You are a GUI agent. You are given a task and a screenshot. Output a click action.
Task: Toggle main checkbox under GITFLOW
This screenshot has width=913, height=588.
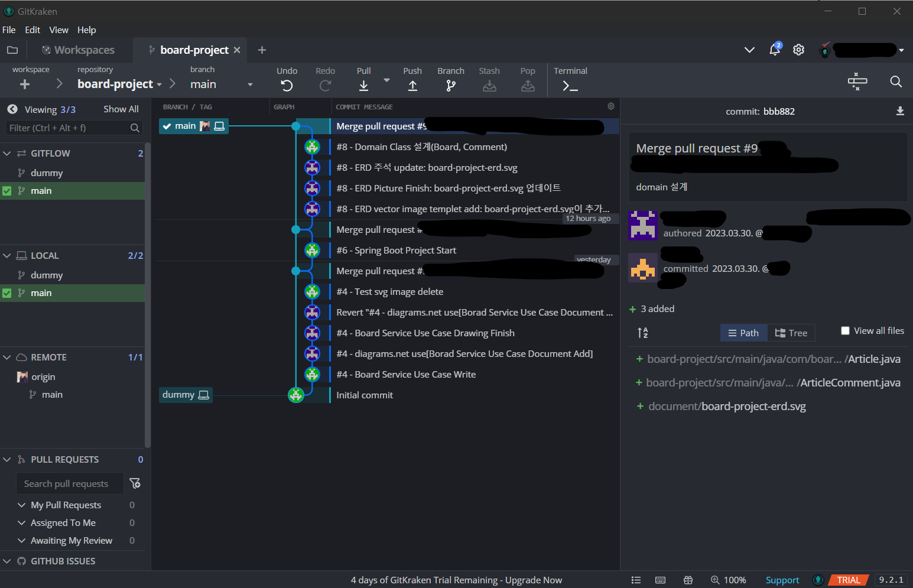7,191
